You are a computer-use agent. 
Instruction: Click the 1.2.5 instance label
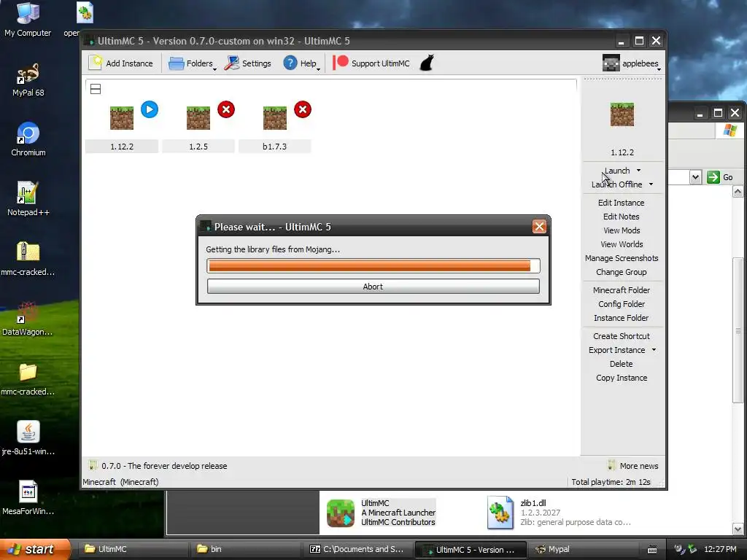(198, 147)
